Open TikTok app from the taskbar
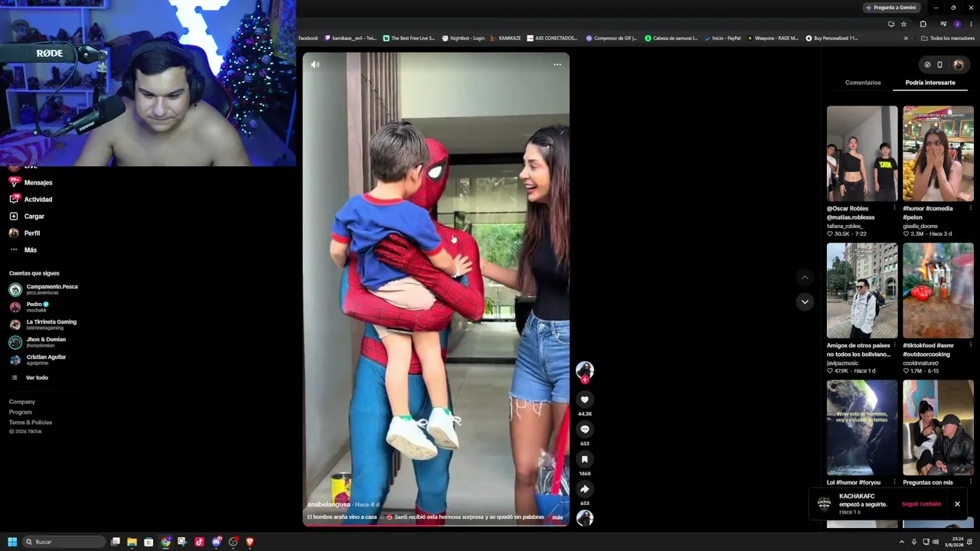 pyautogui.click(x=199, y=542)
